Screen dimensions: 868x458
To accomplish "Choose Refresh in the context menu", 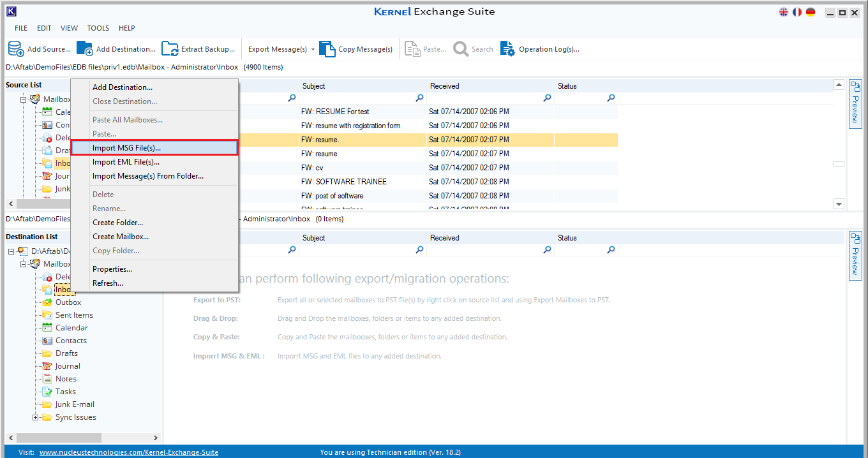I will [x=154, y=283].
